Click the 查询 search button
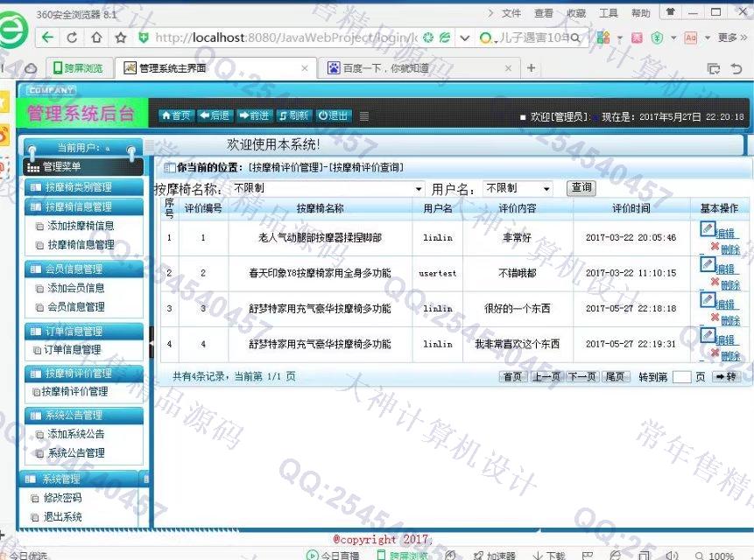Viewport: 754px width, 560px height. (x=581, y=188)
